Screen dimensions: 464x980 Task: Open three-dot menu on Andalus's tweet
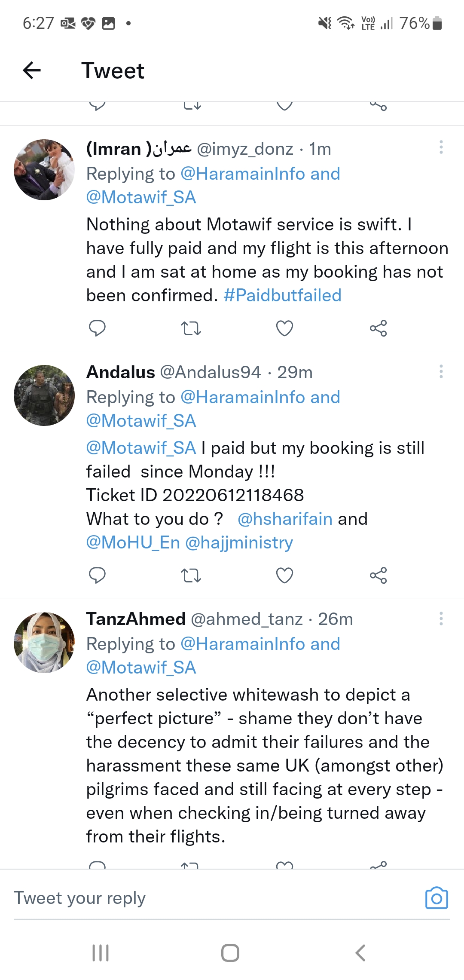point(441,371)
